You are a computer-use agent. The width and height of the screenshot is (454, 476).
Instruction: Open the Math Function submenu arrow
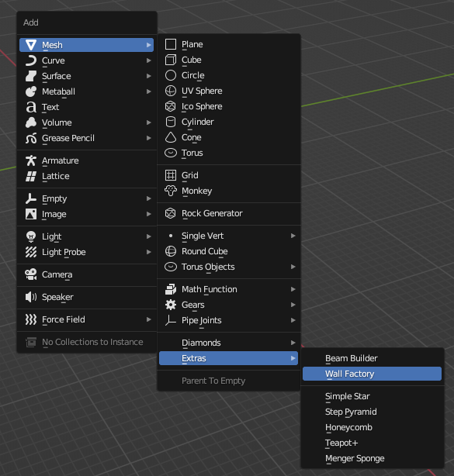(x=293, y=289)
